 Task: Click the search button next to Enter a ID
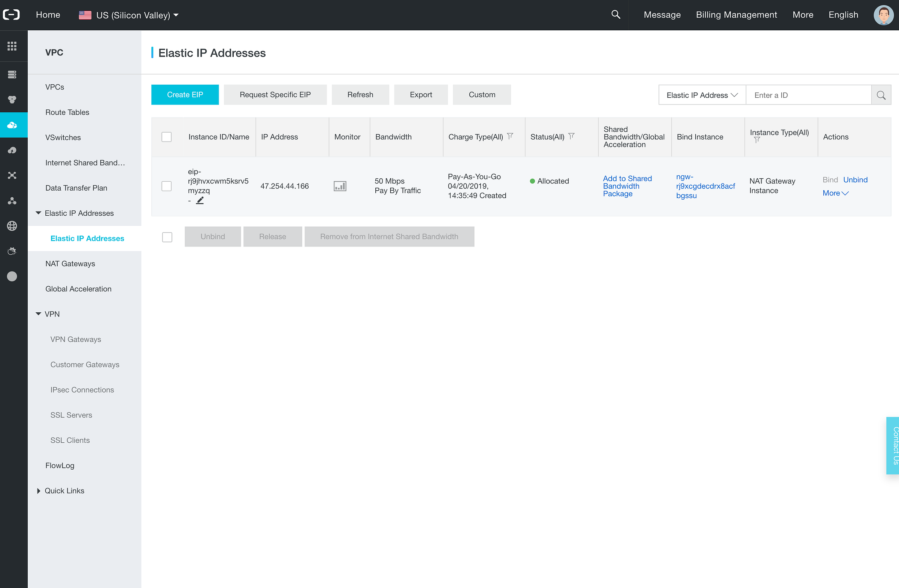click(881, 95)
